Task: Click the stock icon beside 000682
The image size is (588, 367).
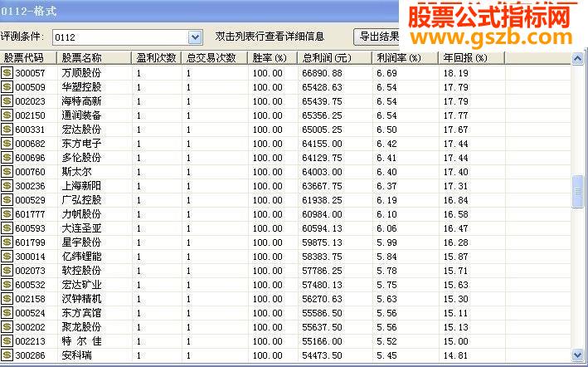Action: pyautogui.click(x=7, y=144)
